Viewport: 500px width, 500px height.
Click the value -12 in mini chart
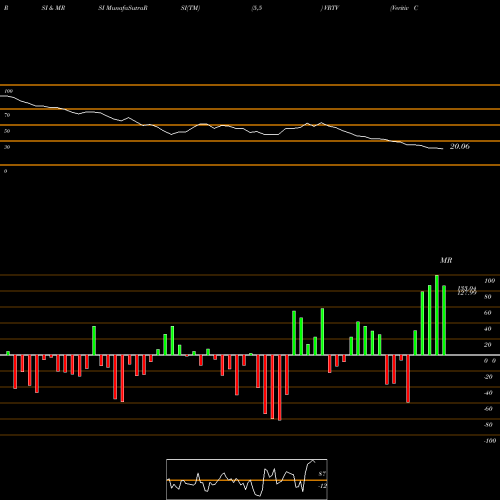(x=322, y=486)
